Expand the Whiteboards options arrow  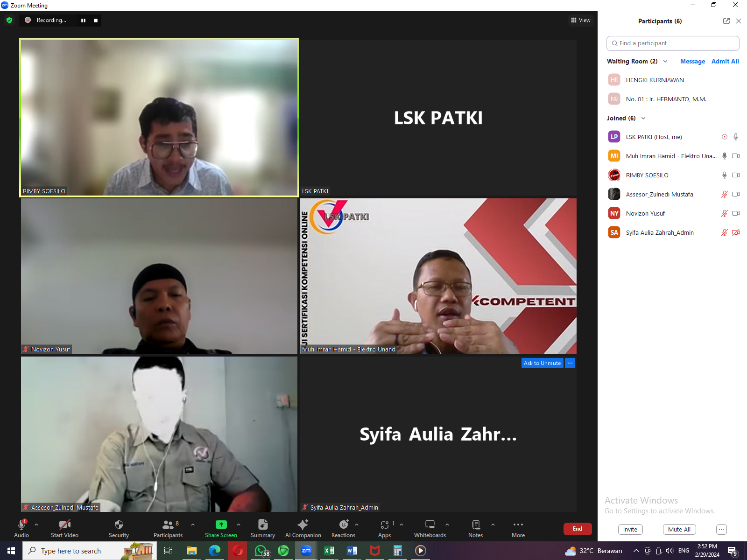tap(447, 525)
